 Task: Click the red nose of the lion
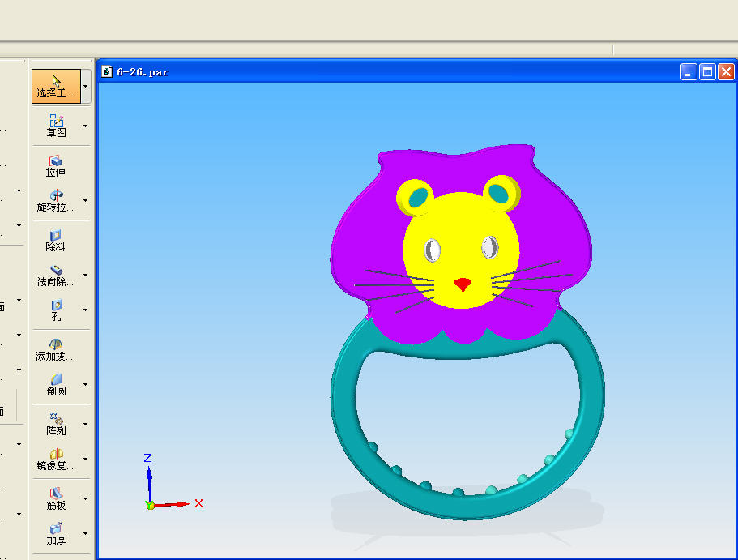[x=463, y=284]
